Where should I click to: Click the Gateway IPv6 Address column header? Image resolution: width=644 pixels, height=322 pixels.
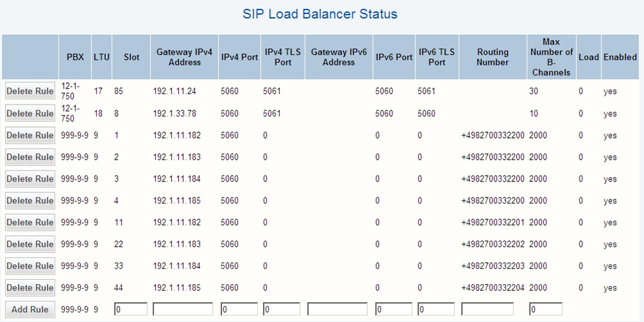339,57
